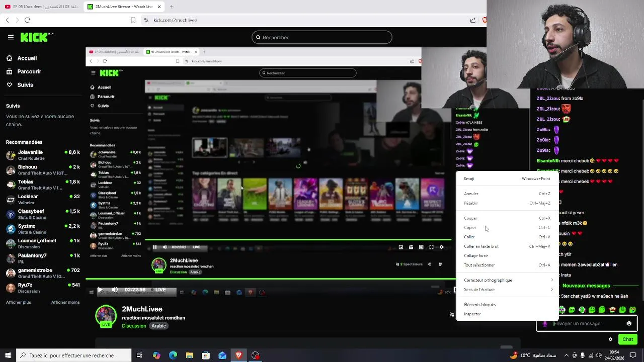Choose Couper in the context menu
This screenshot has height=362, width=644.
[507, 218]
